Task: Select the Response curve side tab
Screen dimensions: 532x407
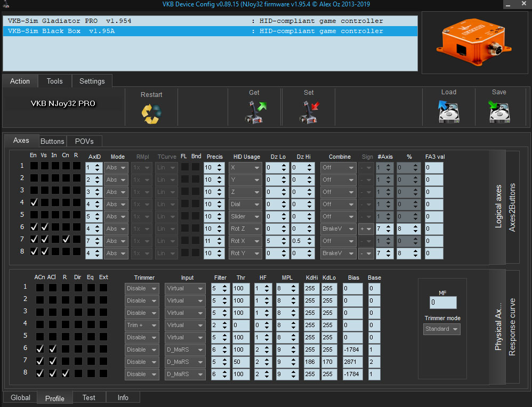Action: click(x=512, y=327)
